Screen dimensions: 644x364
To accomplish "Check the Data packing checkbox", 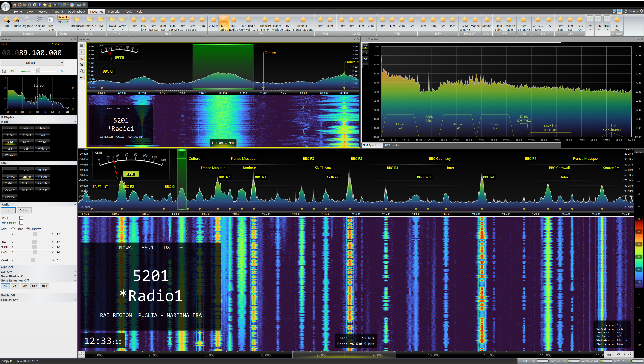I will (x=21, y=223).
